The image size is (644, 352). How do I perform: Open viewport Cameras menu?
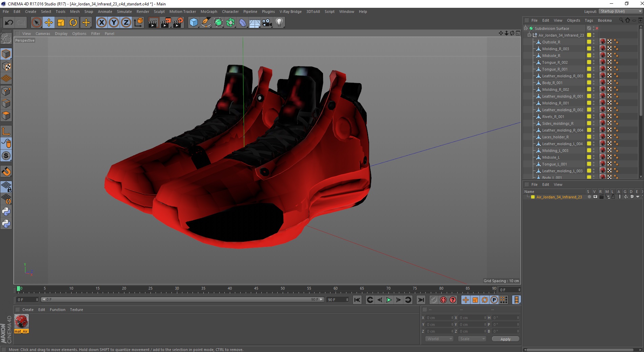43,34
